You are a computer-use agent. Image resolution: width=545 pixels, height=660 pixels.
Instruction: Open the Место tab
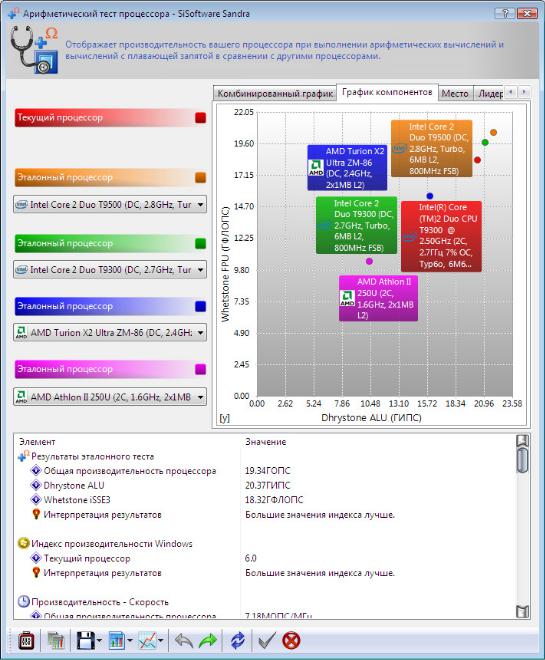pyautogui.click(x=455, y=93)
